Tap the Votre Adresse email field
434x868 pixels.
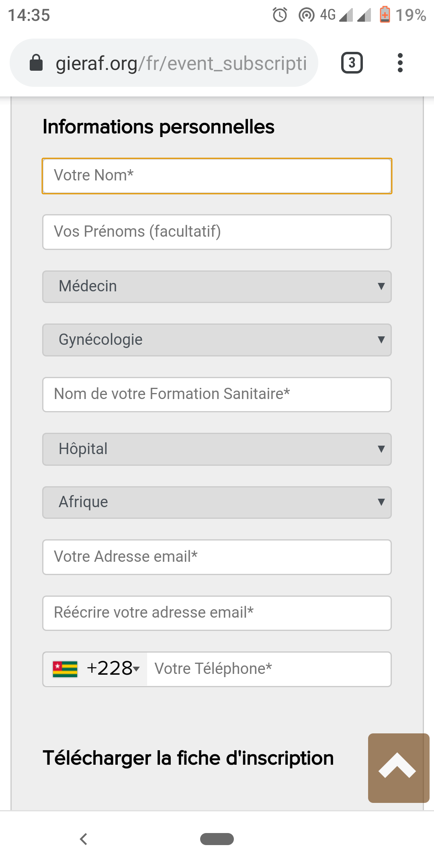click(217, 557)
